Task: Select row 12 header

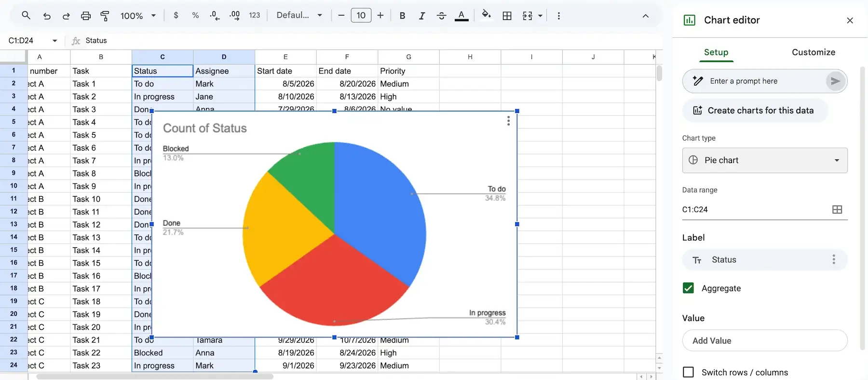Action: click(x=14, y=211)
